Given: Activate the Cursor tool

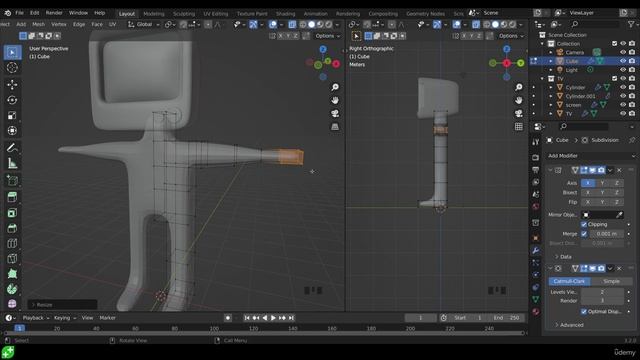Looking at the screenshot, I should [x=12, y=68].
